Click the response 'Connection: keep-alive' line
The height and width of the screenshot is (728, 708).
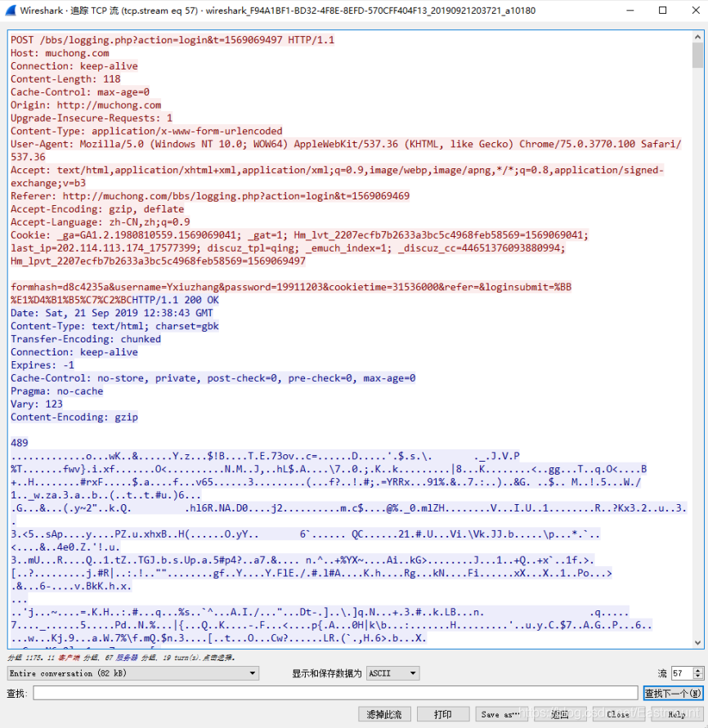coord(74,352)
